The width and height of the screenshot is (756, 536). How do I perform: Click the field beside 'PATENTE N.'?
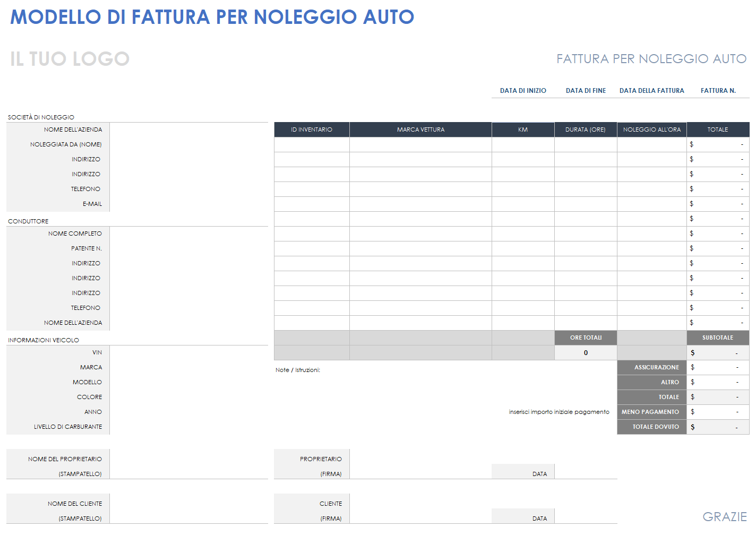189,248
